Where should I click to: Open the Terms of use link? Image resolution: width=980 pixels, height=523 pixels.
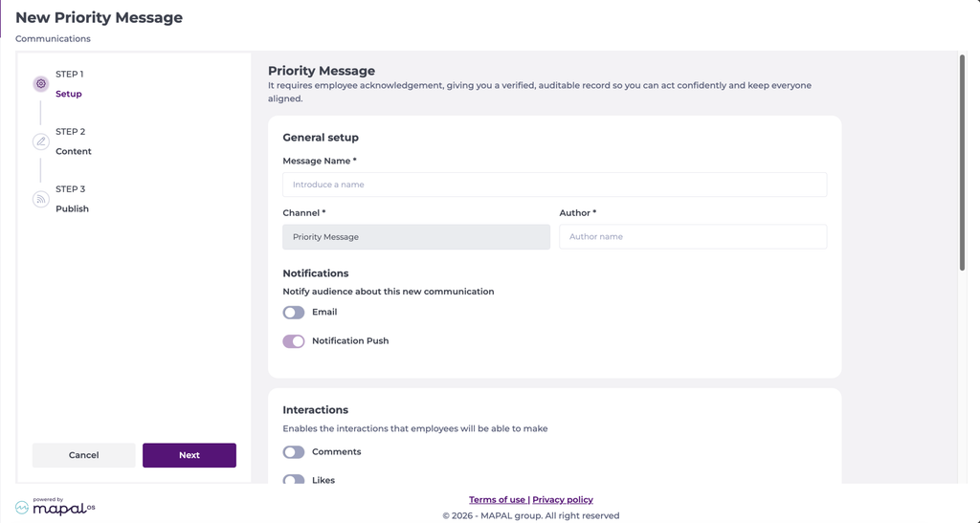point(497,499)
